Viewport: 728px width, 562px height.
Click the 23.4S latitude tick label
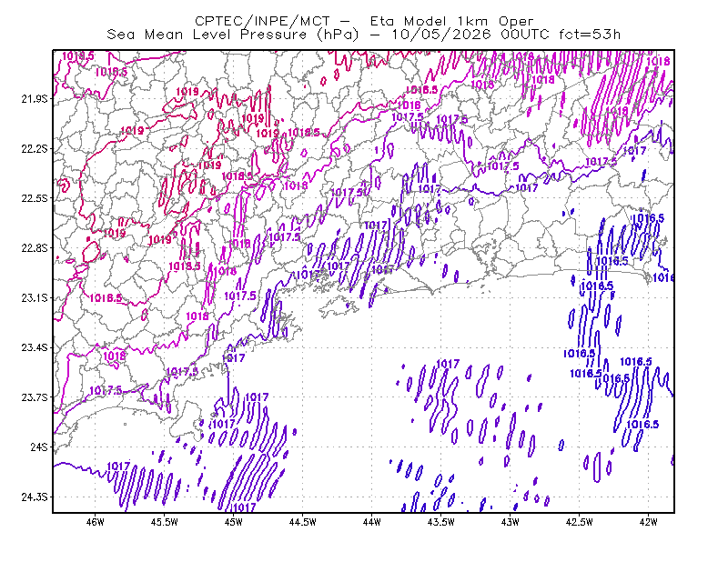pos(35,347)
